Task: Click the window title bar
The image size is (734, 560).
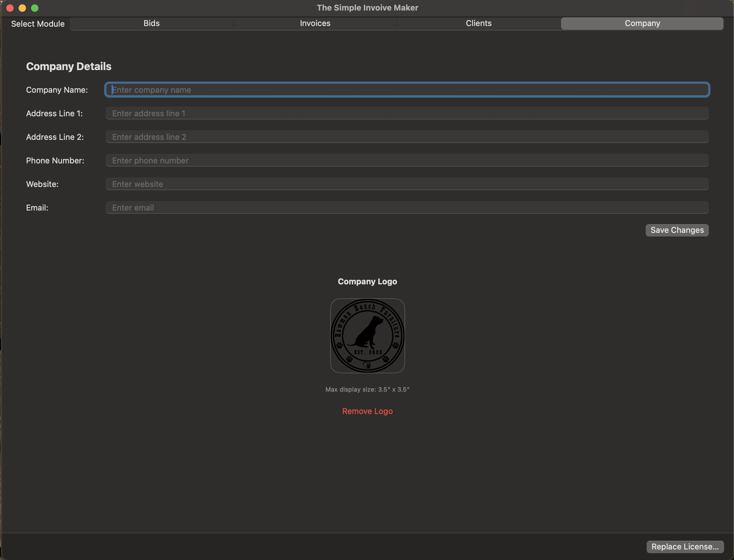Action: [367, 8]
